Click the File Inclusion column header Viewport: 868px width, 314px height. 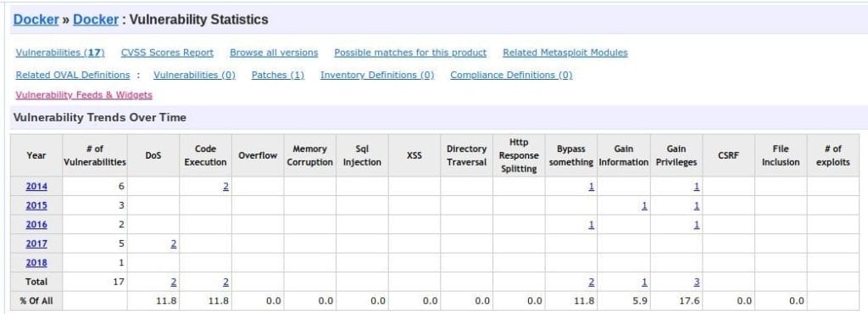tap(781, 155)
